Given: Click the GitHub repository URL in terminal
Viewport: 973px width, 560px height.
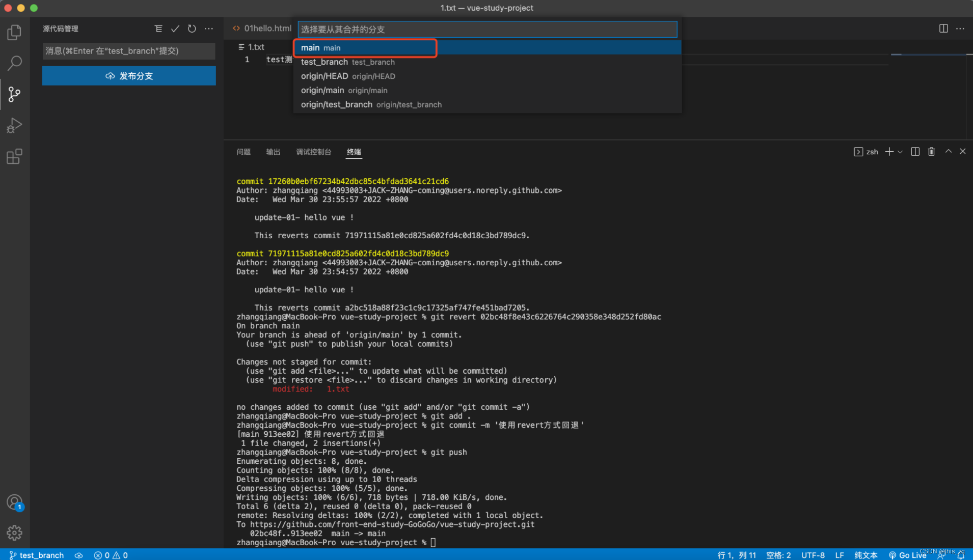Looking at the screenshot, I should [392, 524].
